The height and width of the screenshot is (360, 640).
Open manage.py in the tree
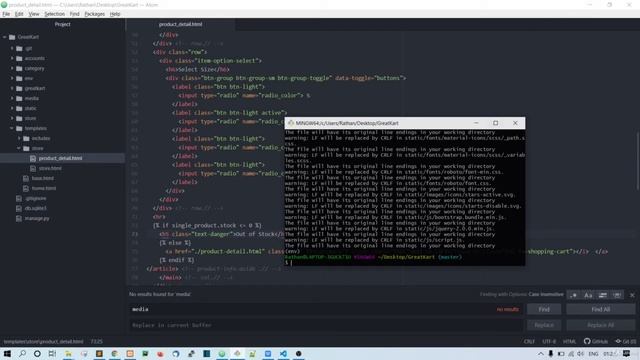37,218
